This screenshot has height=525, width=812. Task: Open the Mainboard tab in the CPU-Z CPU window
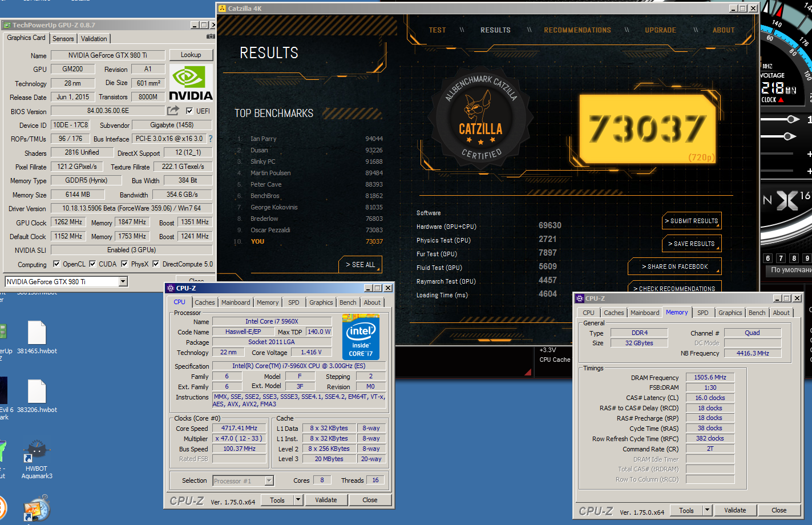[236, 302]
